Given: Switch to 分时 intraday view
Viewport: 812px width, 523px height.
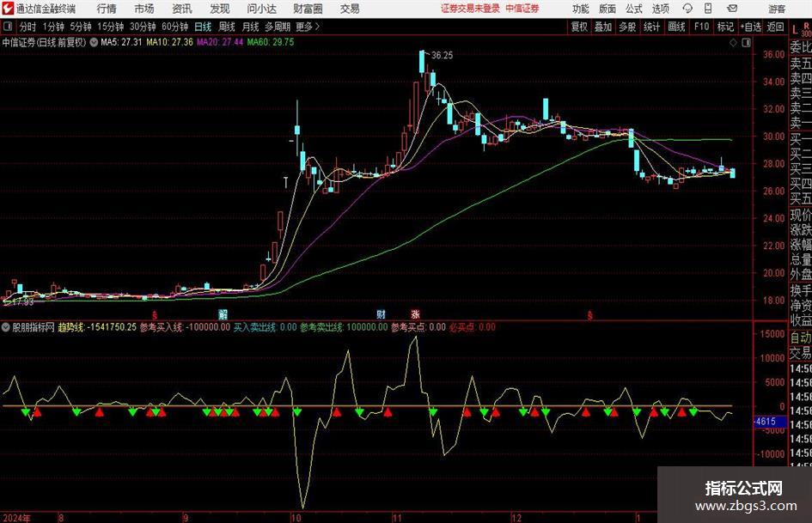Looking at the screenshot, I should click(28, 27).
